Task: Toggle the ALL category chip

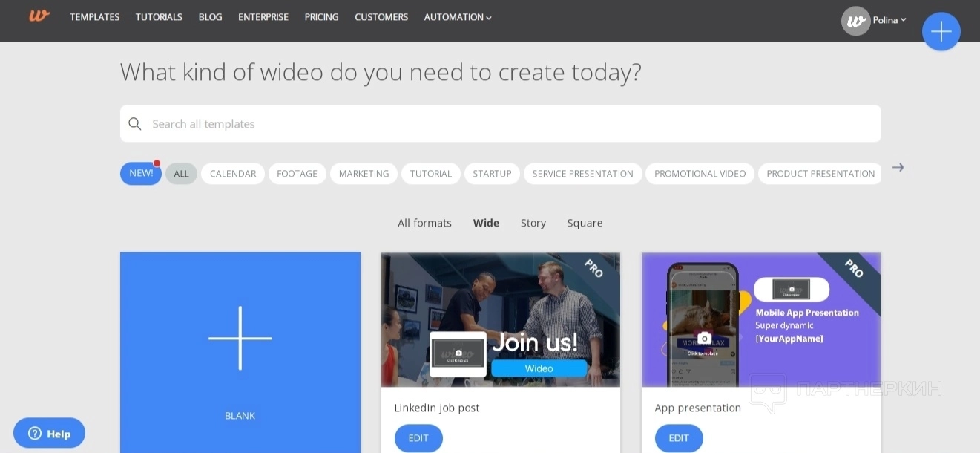Action: (181, 174)
